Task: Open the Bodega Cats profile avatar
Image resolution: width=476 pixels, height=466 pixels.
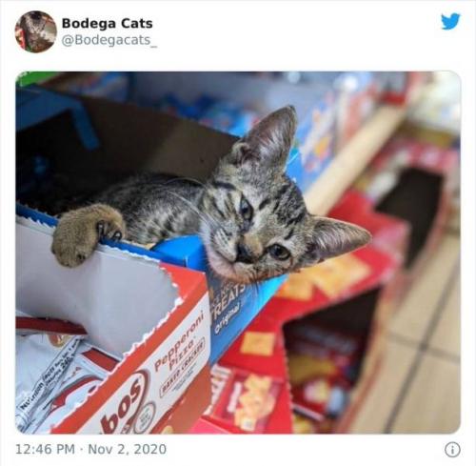Action: 35,31
